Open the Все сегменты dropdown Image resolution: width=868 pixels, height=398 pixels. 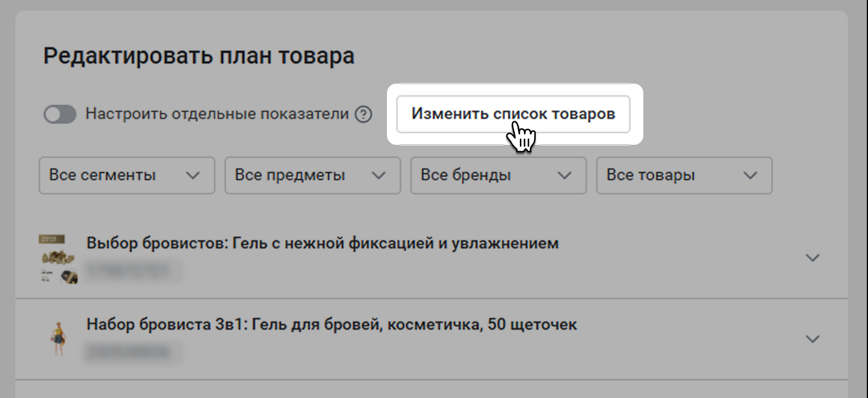point(126,175)
